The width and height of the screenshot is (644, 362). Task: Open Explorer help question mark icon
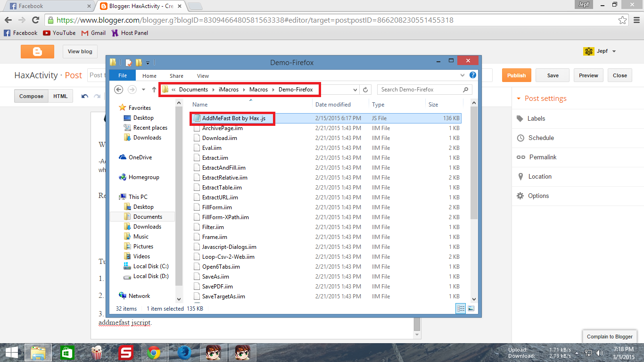tap(473, 75)
